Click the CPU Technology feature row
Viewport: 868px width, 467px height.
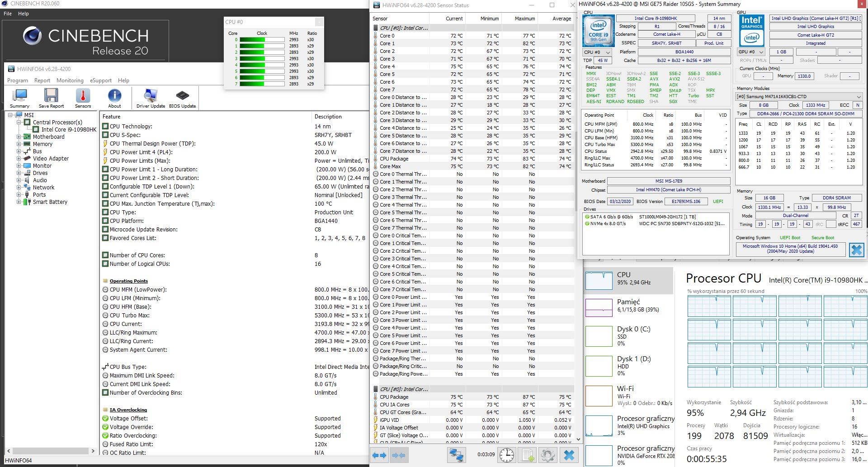[x=235, y=127]
